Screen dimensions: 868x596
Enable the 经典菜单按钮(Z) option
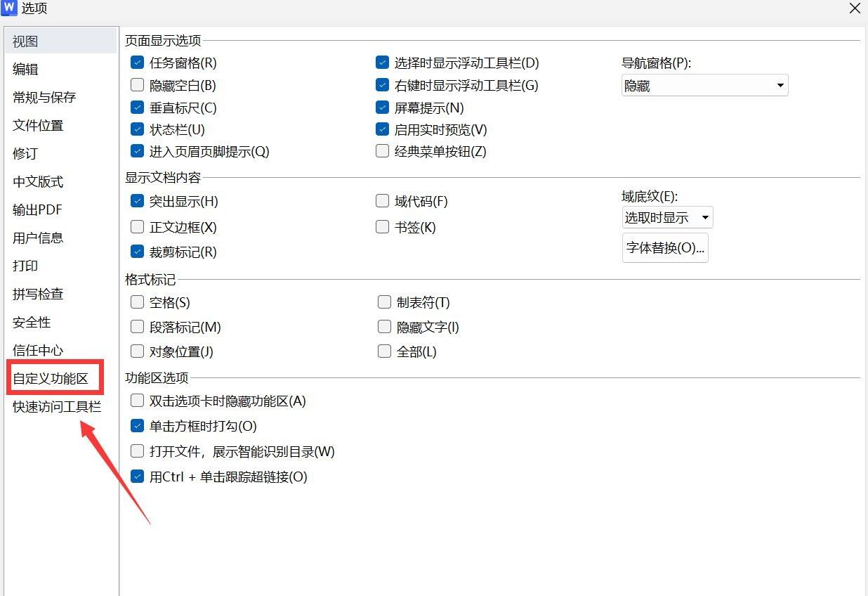[382, 150]
